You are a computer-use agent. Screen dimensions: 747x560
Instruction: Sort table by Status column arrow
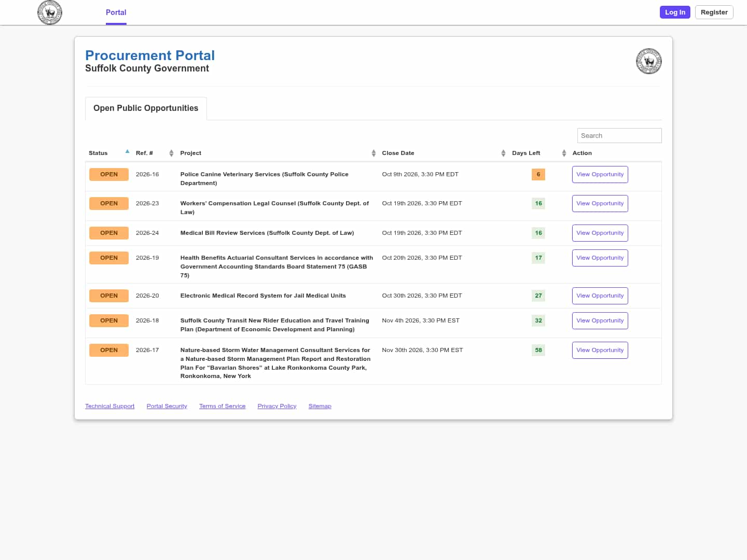(127, 152)
